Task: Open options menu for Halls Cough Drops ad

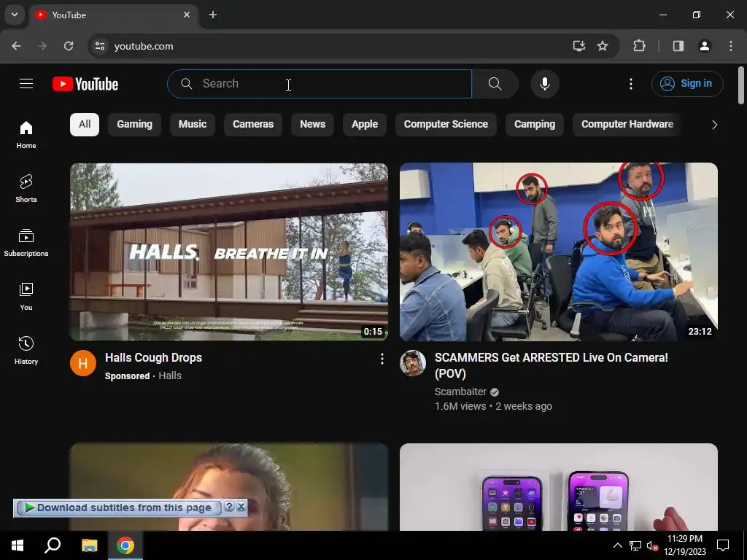Action: (382, 359)
